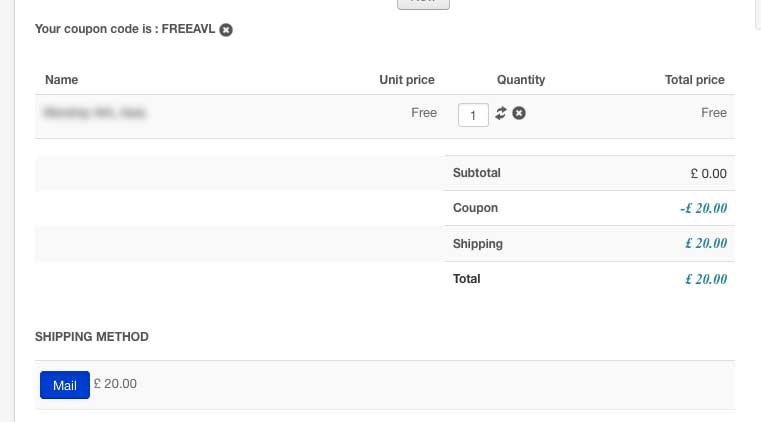761x422 pixels.
Task: Click the Coupon discount amount
Action: point(703,208)
